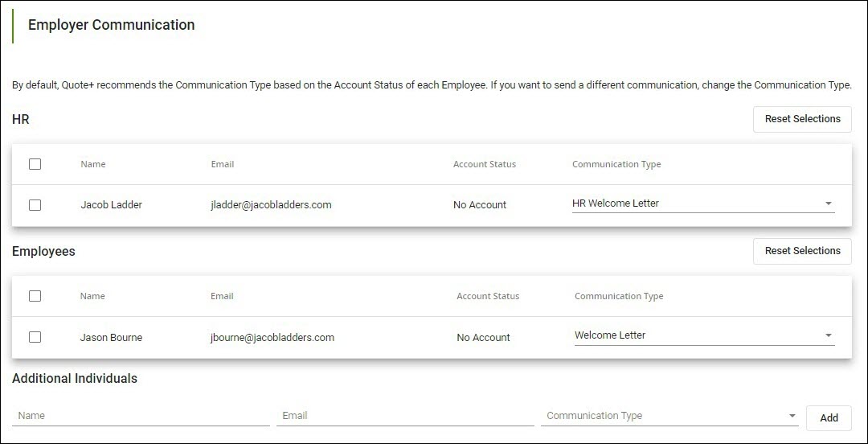The image size is (868, 444).
Task: Click Name column header in HR table
Action: (93, 164)
